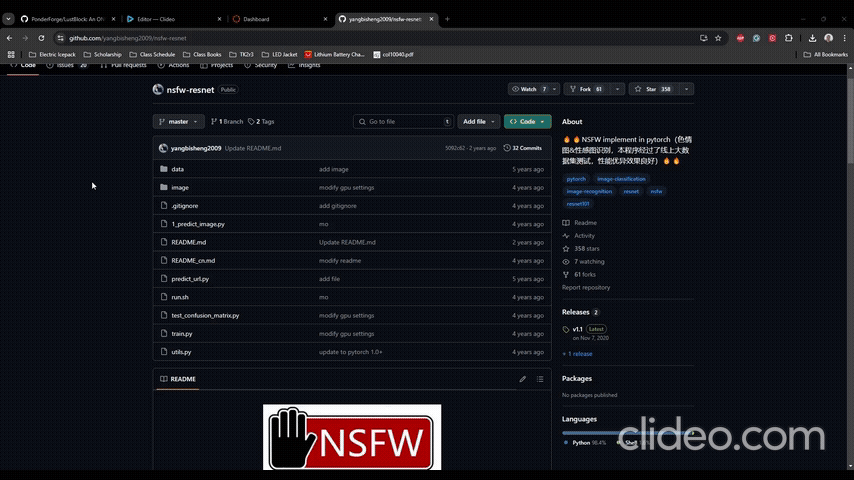Open the Lithium Battery Cha... bookmark
Image resolution: width=854 pixels, height=480 pixels.
334,54
